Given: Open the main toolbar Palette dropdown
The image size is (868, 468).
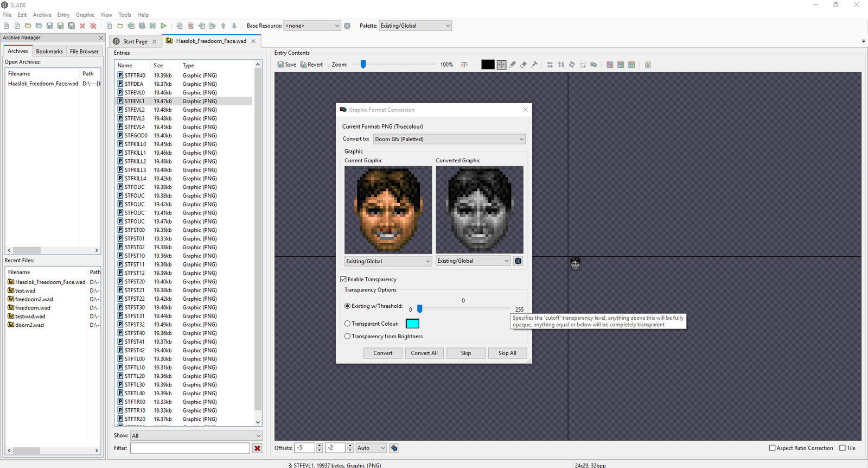Looking at the screenshot, I should [415, 26].
